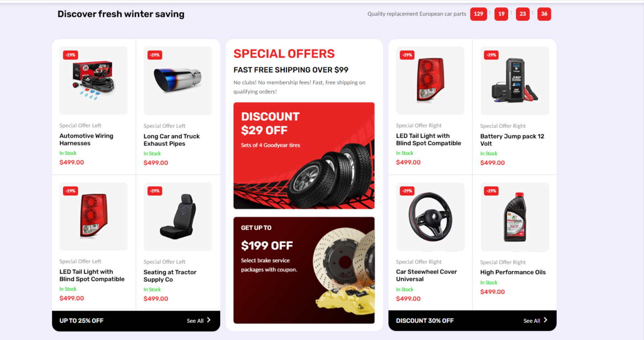Open the red tail light image in right panel
The height and width of the screenshot is (340, 644).
(430, 81)
